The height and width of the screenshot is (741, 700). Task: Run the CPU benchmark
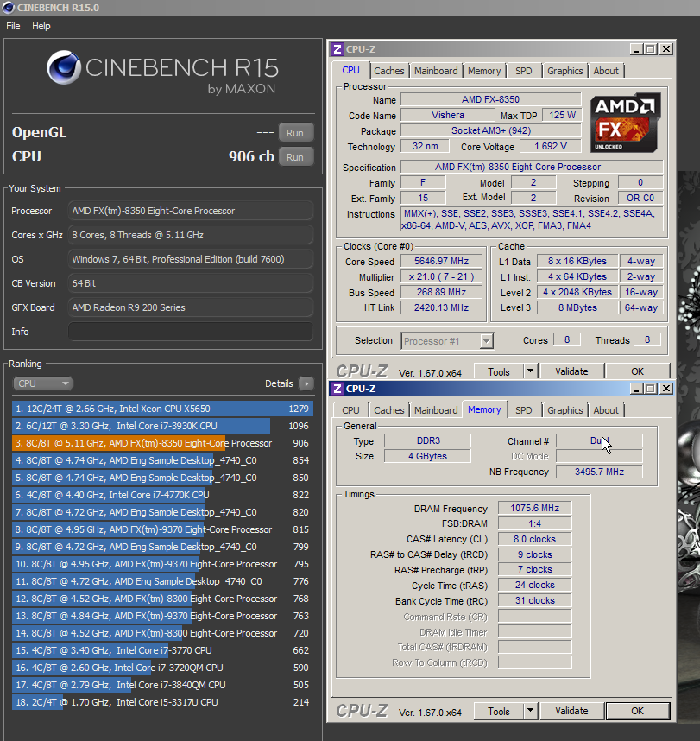click(296, 157)
